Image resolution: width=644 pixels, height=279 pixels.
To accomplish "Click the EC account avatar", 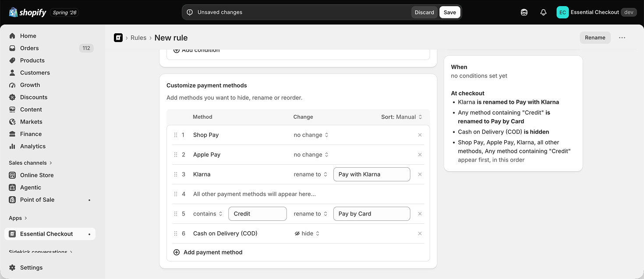I will [563, 12].
